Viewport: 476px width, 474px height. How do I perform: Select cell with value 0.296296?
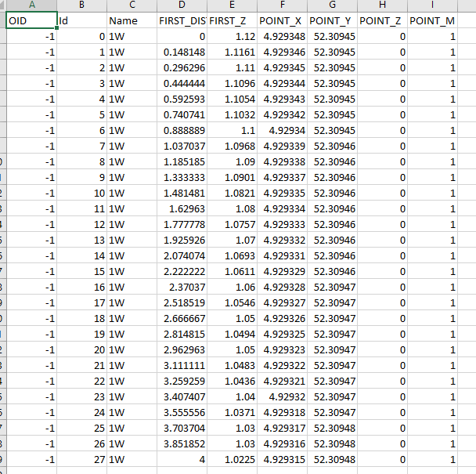[182, 67]
